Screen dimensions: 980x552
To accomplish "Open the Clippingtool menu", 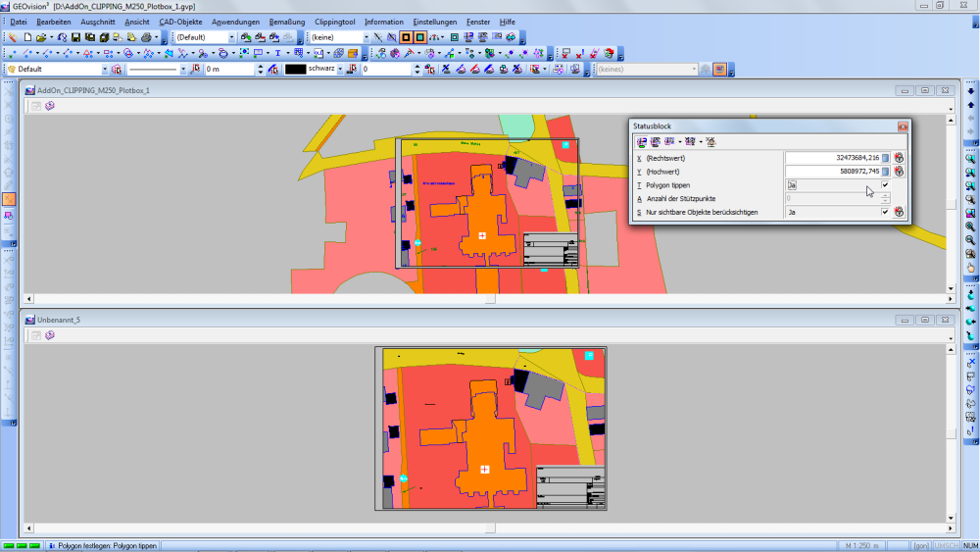I will point(334,22).
